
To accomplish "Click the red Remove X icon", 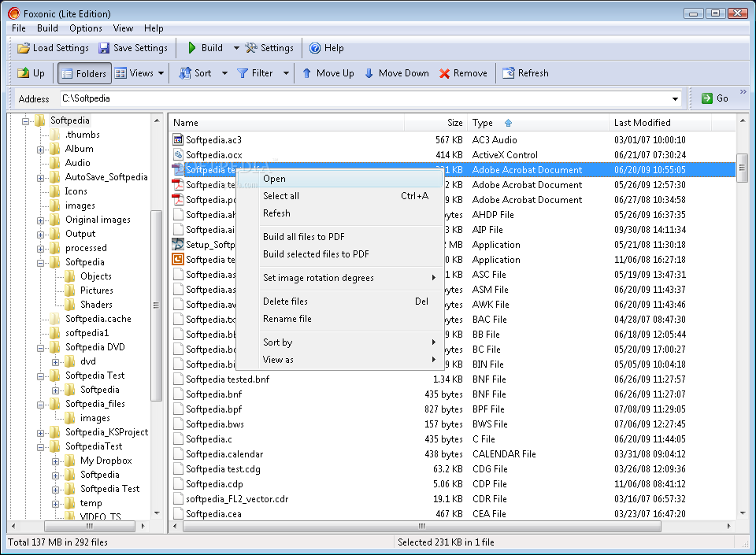I will click(x=444, y=73).
